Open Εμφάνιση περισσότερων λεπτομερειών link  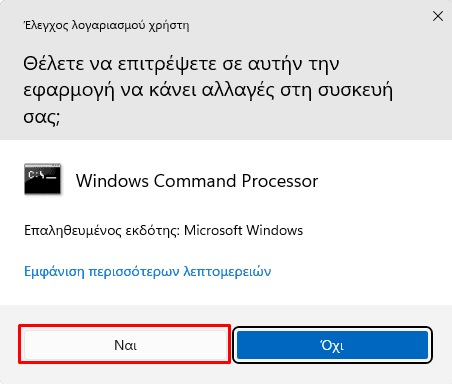click(148, 271)
